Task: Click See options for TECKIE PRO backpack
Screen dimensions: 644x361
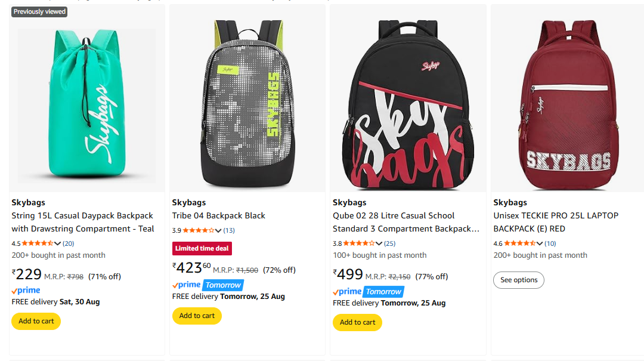Action: click(x=519, y=280)
